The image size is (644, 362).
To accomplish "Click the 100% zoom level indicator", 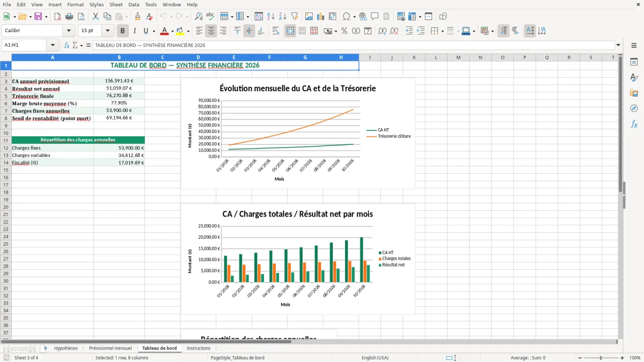I will coord(635,358).
